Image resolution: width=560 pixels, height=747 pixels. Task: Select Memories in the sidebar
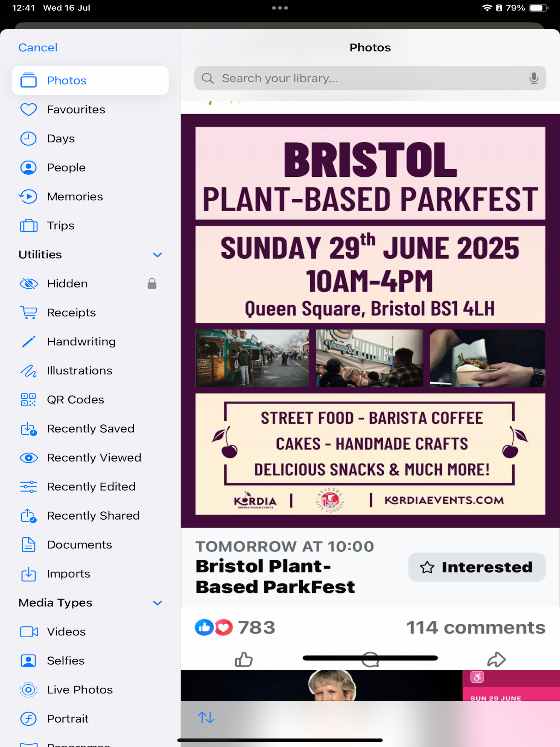tap(90, 197)
